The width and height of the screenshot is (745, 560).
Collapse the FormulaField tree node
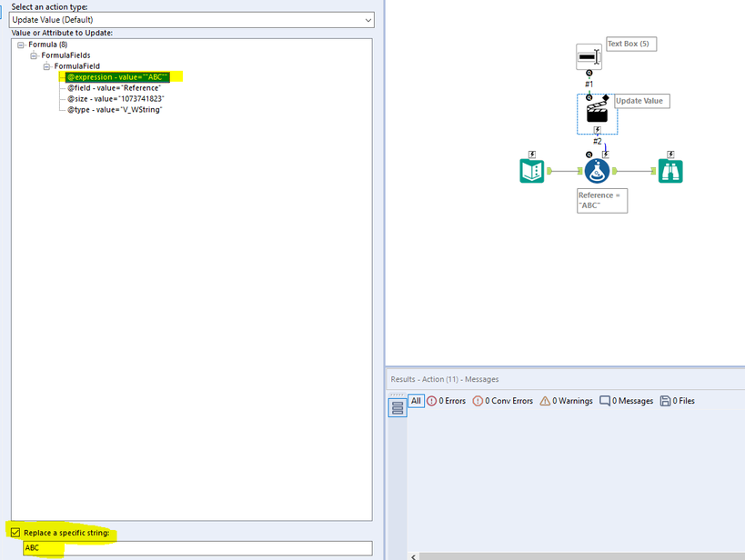click(x=46, y=66)
